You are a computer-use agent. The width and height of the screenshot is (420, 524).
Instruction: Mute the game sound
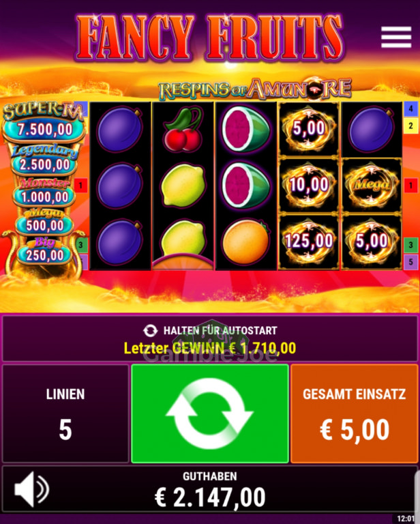32,489
